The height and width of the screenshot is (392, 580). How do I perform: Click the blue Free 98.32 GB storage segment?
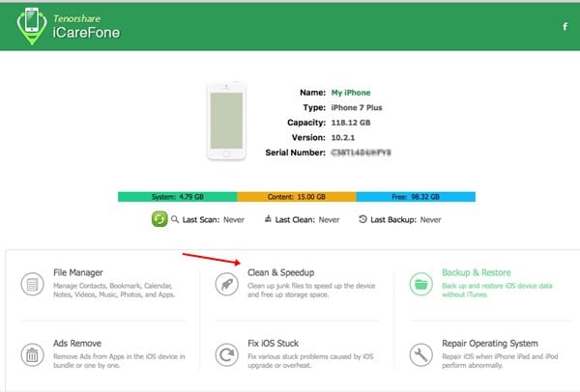pos(416,197)
